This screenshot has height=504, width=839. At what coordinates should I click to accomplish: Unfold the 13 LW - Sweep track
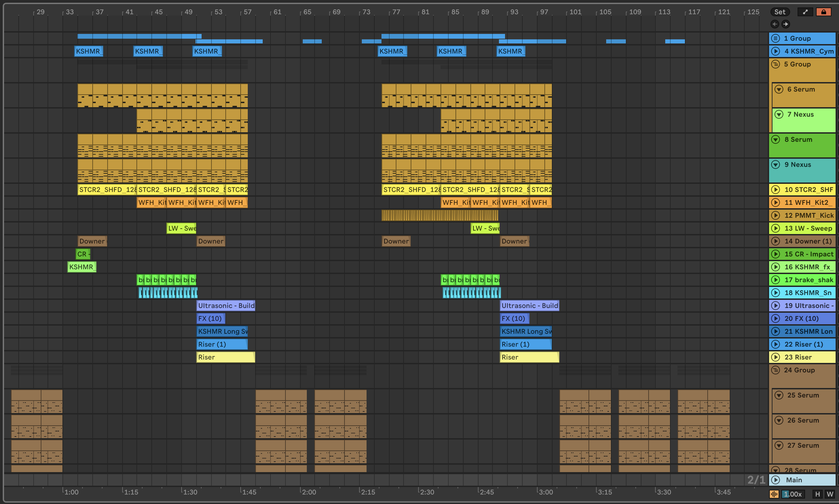click(776, 228)
